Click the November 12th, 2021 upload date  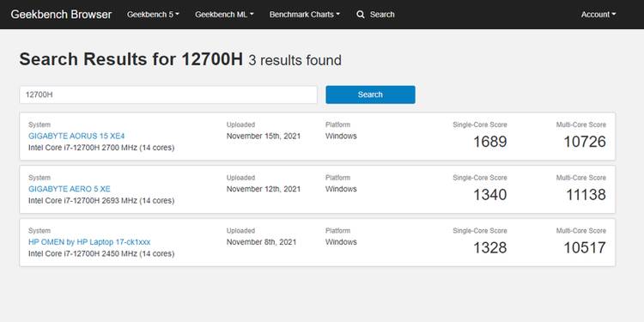pyautogui.click(x=264, y=189)
